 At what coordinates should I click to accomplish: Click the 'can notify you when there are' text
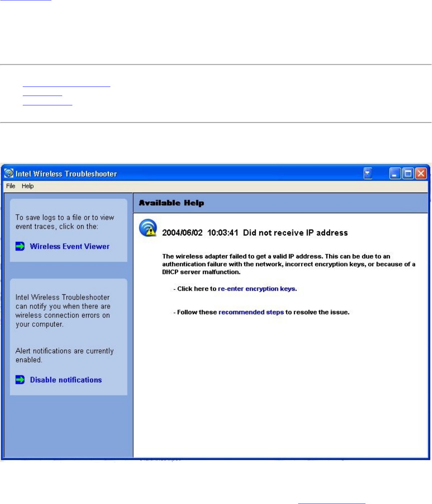click(63, 306)
